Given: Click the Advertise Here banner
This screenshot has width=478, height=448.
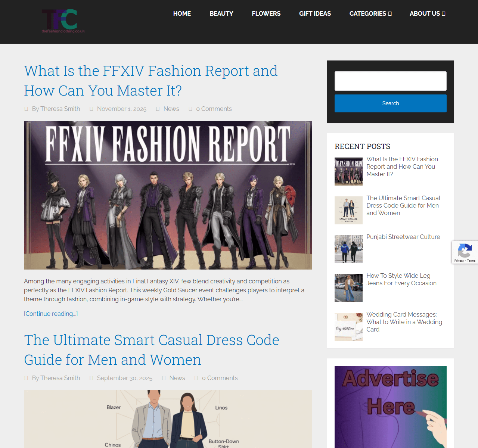Looking at the screenshot, I should 390,407.
